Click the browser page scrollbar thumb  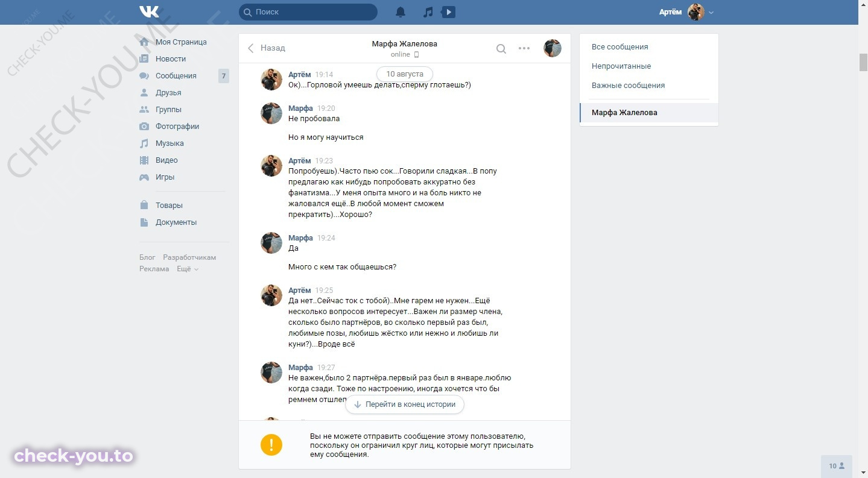click(863, 62)
